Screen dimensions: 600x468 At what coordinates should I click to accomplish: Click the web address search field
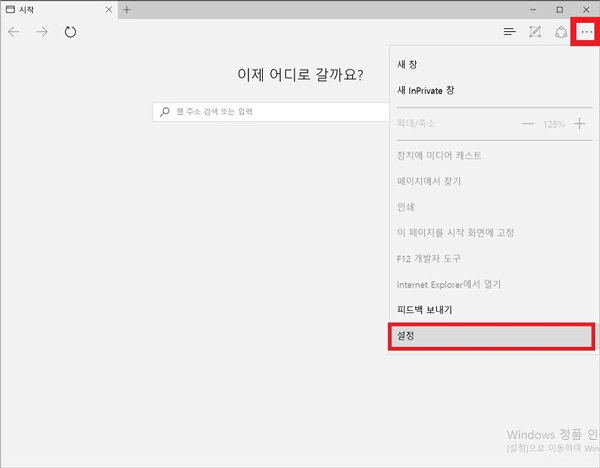[x=271, y=112]
